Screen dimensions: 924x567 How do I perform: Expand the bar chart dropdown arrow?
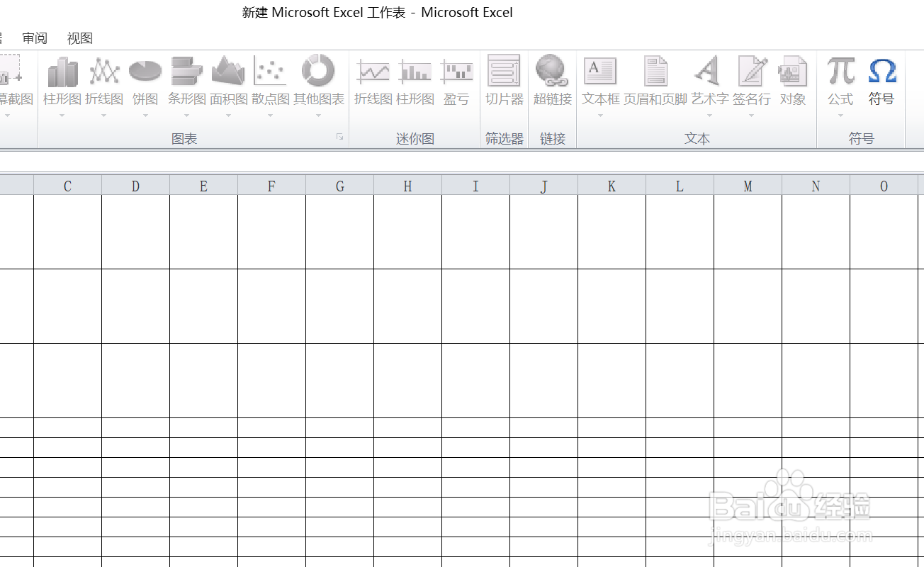(x=187, y=116)
